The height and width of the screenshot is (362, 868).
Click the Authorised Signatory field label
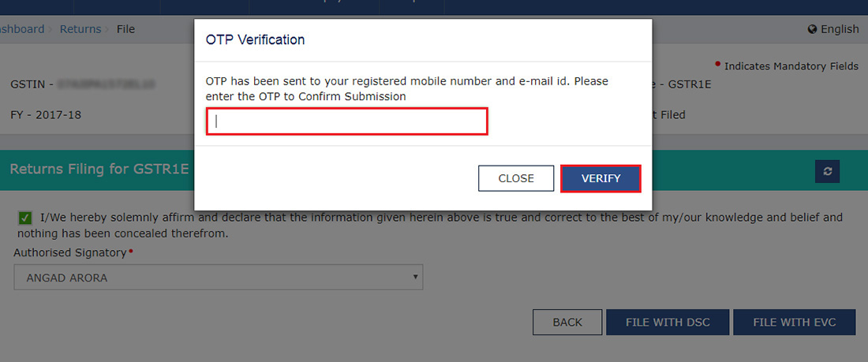70,252
